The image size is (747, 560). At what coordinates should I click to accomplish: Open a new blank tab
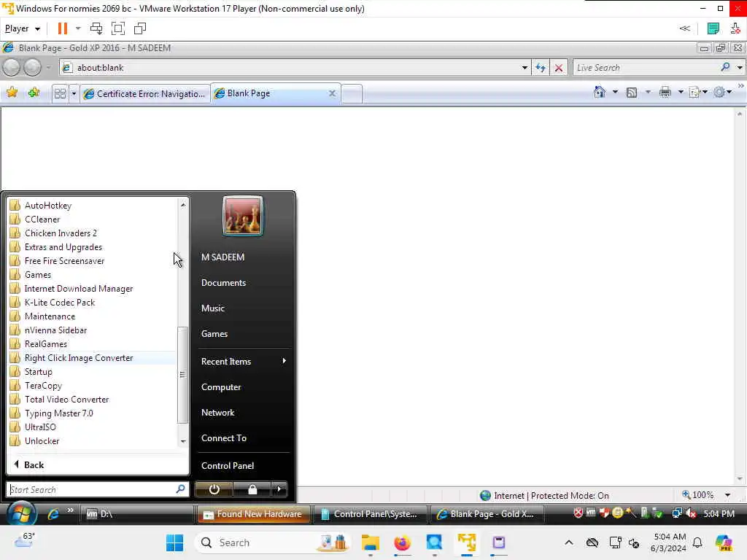[x=352, y=93]
